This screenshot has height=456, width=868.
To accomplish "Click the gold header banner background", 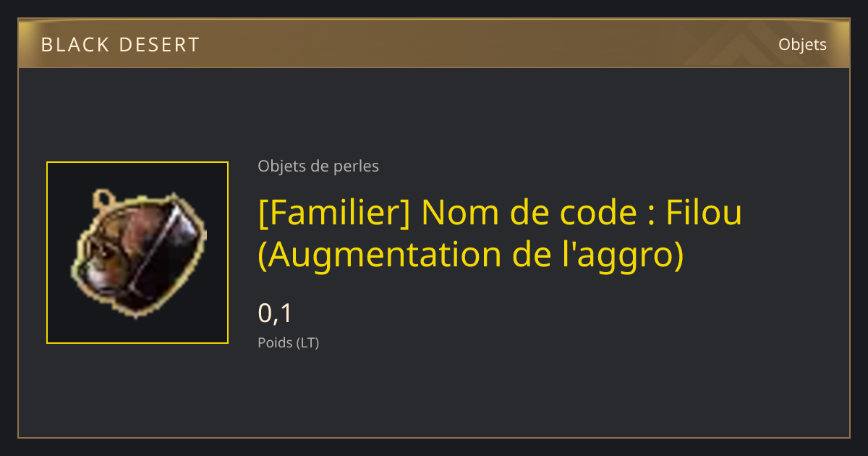I will point(434,44).
